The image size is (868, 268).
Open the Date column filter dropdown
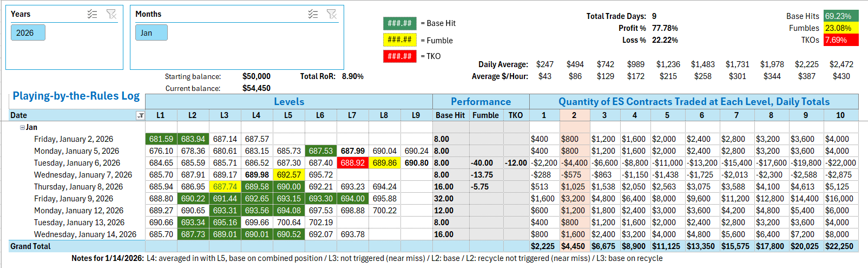coord(140,115)
